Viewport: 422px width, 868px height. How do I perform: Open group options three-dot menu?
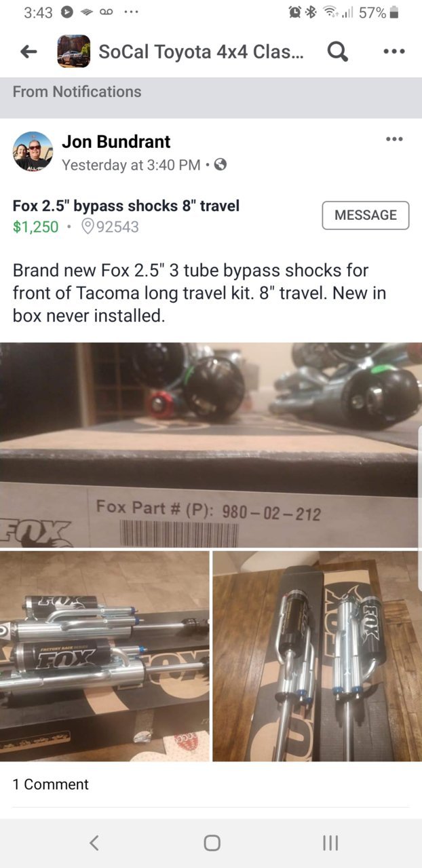pos(394,52)
